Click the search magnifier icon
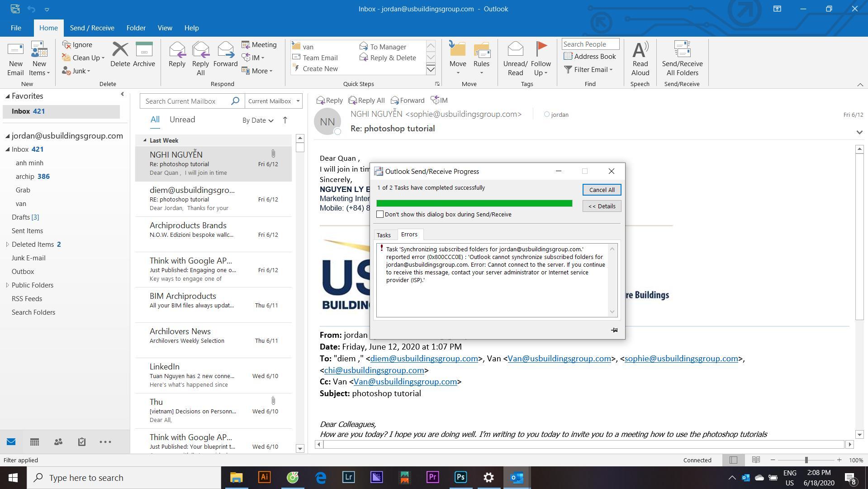868x489 pixels. pyautogui.click(x=235, y=101)
